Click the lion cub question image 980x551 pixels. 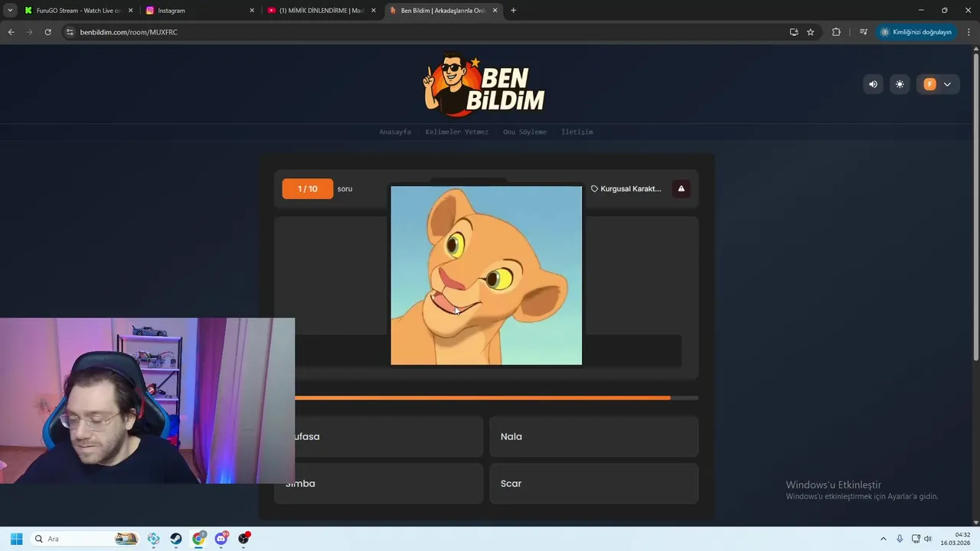click(486, 275)
